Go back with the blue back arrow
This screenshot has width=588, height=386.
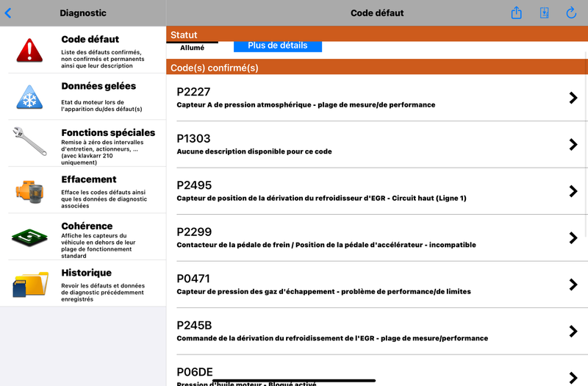8,13
